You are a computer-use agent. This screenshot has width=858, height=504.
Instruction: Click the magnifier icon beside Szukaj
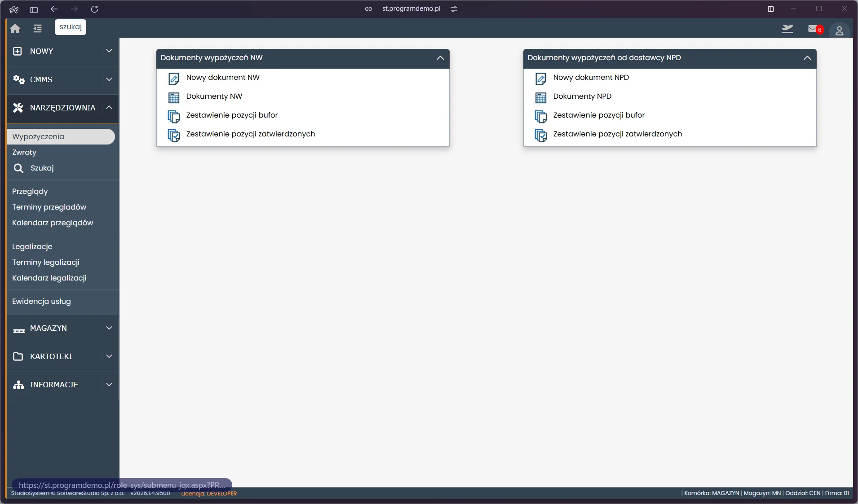click(18, 168)
